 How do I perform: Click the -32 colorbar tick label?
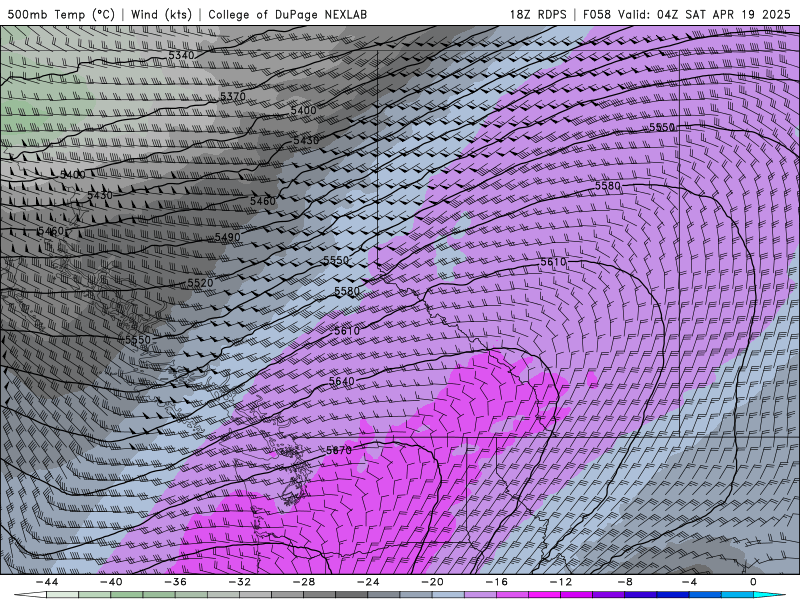240,582
